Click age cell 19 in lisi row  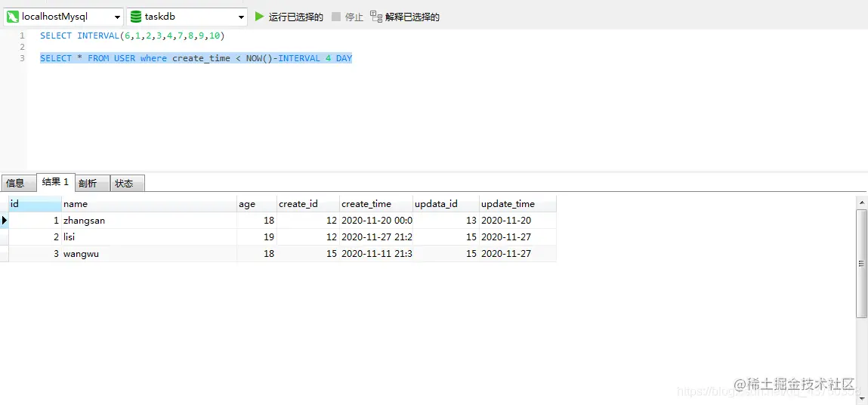point(257,237)
